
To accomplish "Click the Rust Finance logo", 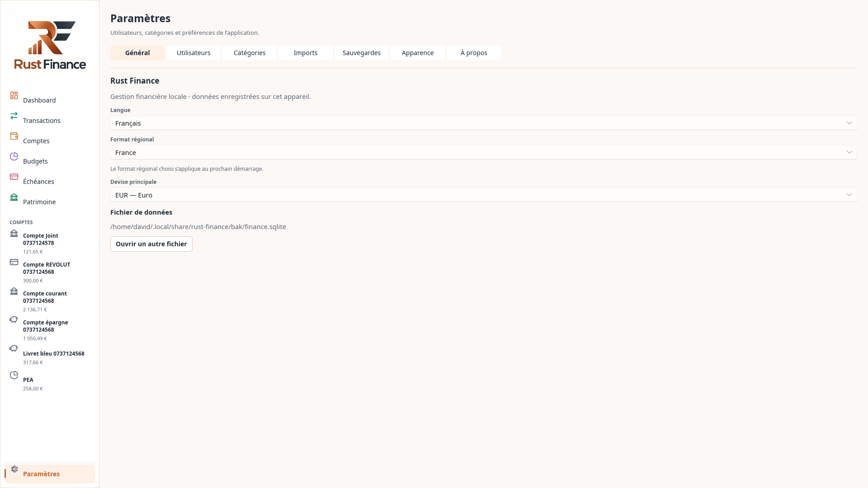I will pyautogui.click(x=50, y=44).
